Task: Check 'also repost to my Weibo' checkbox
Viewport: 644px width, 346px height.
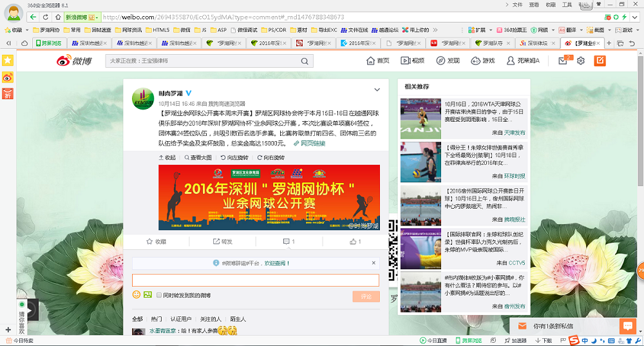Action: [x=158, y=295]
